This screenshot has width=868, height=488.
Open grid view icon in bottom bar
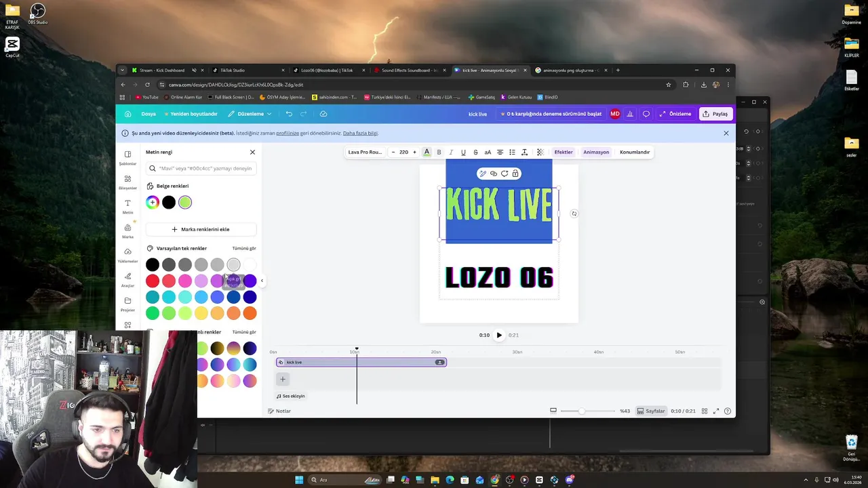coord(705,411)
